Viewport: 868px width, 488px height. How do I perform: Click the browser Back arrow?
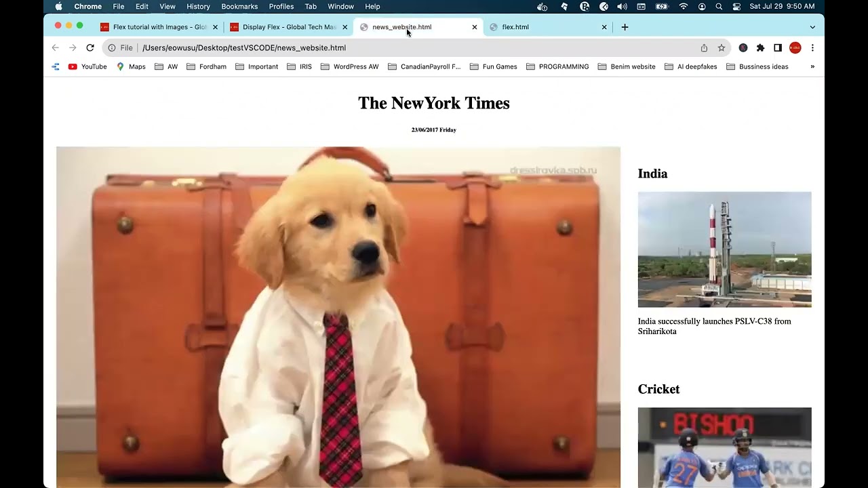coord(56,48)
